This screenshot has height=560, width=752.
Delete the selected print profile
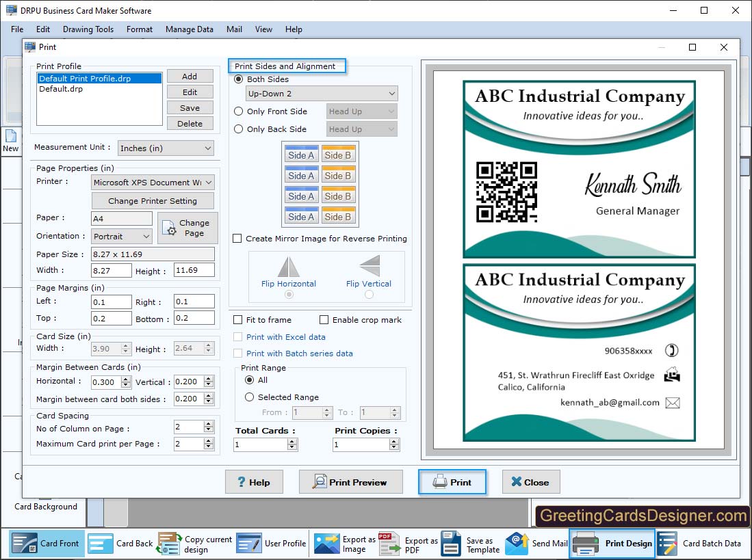click(x=190, y=124)
